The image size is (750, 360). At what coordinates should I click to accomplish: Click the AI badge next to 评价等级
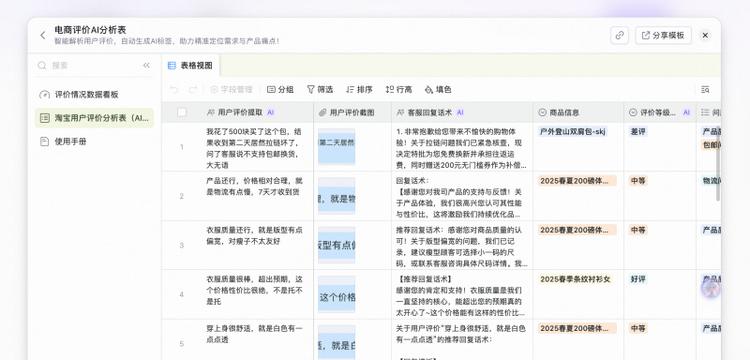pos(686,112)
